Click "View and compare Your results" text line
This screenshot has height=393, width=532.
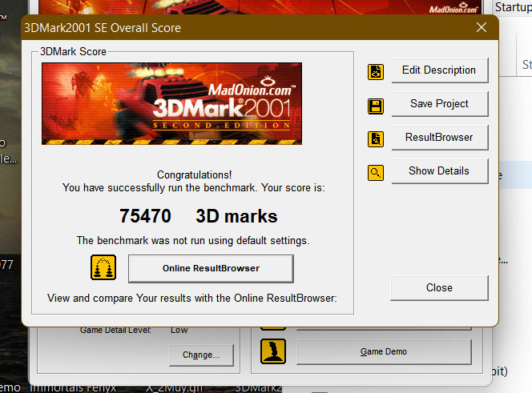coord(192,298)
